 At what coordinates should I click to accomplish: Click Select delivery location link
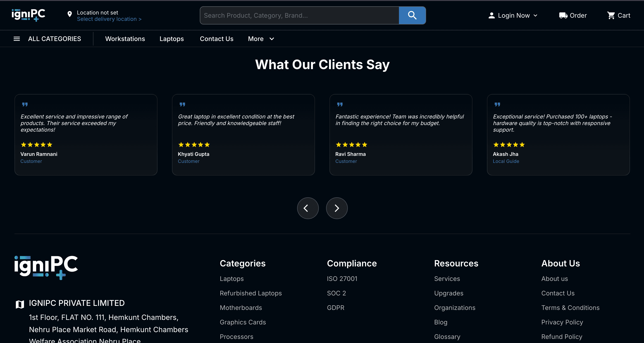pos(109,19)
